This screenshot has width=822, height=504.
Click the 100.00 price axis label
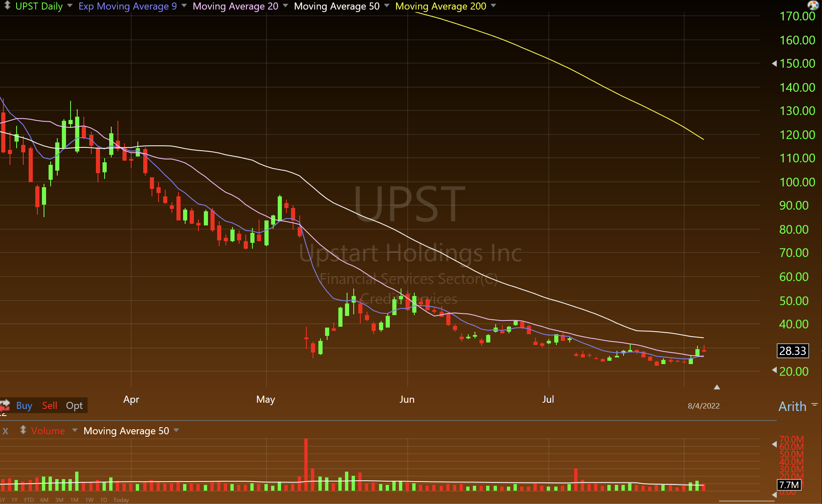pyautogui.click(x=797, y=182)
